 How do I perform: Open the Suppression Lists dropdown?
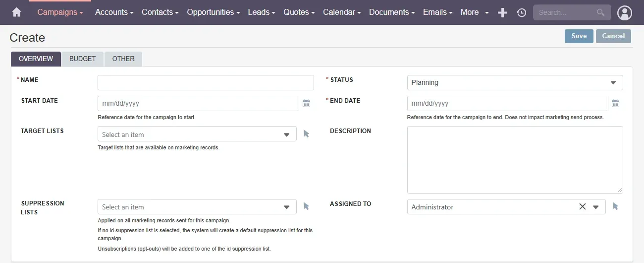pyautogui.click(x=197, y=207)
